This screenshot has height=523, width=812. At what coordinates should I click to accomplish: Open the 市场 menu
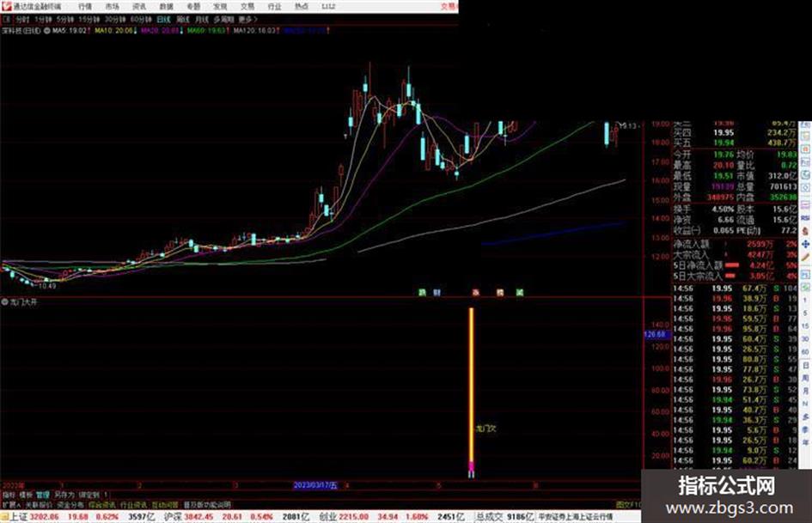coord(112,6)
